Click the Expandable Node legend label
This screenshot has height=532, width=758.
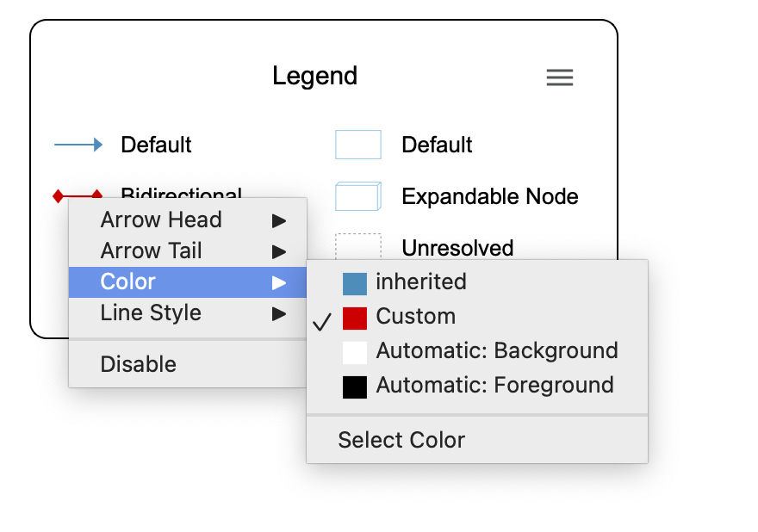(489, 196)
